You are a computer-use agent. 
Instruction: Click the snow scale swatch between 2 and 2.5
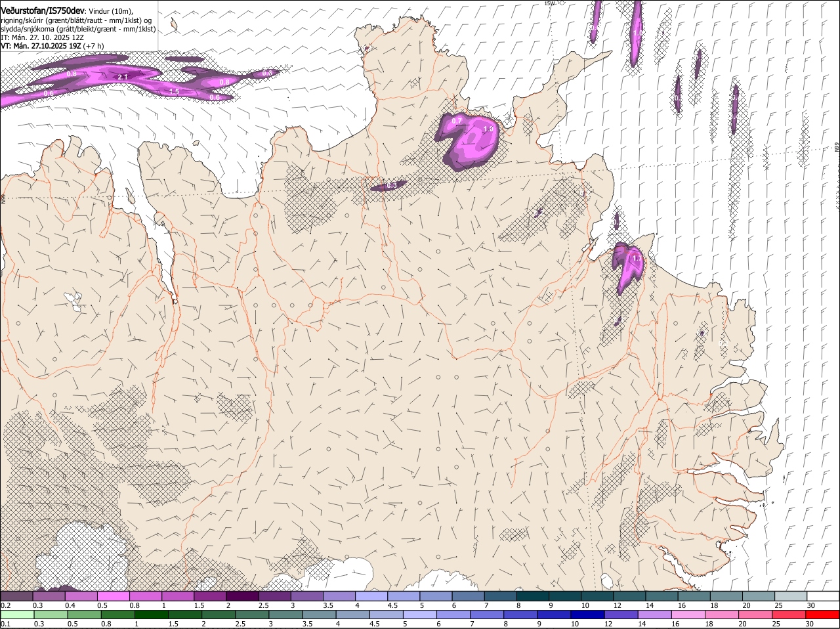[x=242, y=596]
